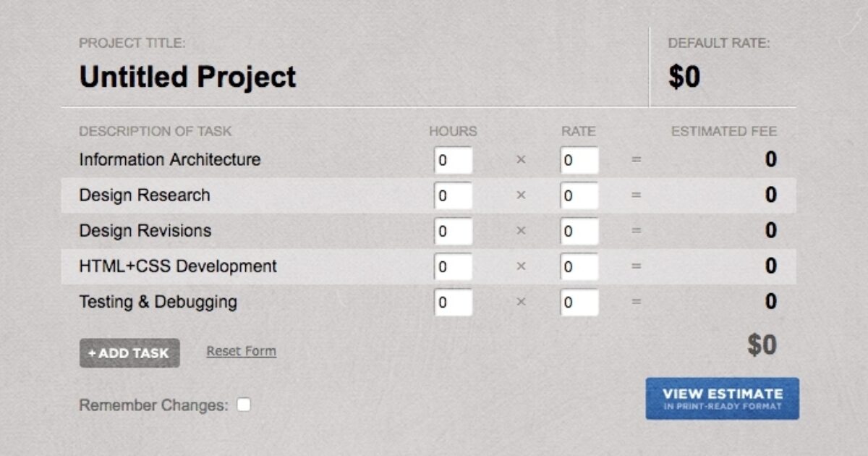Enable the Remember Changes checkbox
Screen dimensions: 868x456
click(x=244, y=405)
